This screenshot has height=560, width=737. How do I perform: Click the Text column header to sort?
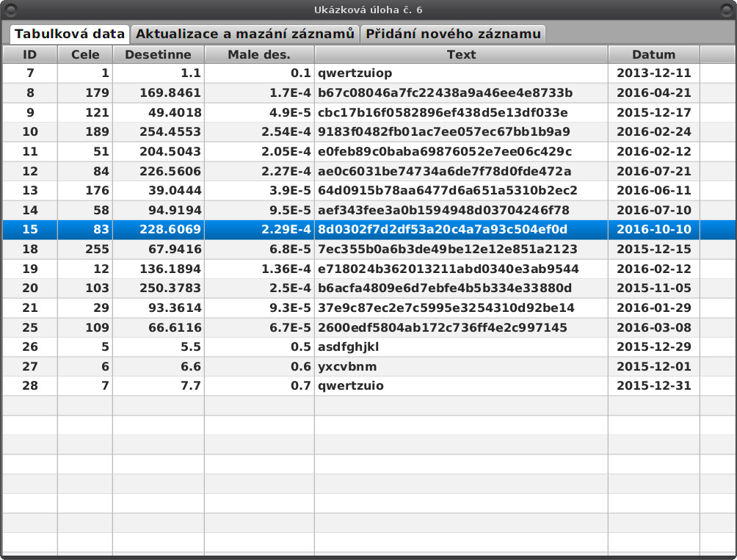(461, 54)
